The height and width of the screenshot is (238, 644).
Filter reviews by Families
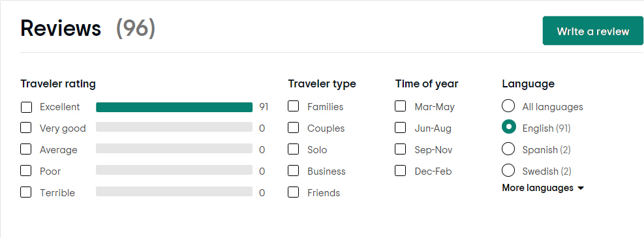(x=293, y=106)
